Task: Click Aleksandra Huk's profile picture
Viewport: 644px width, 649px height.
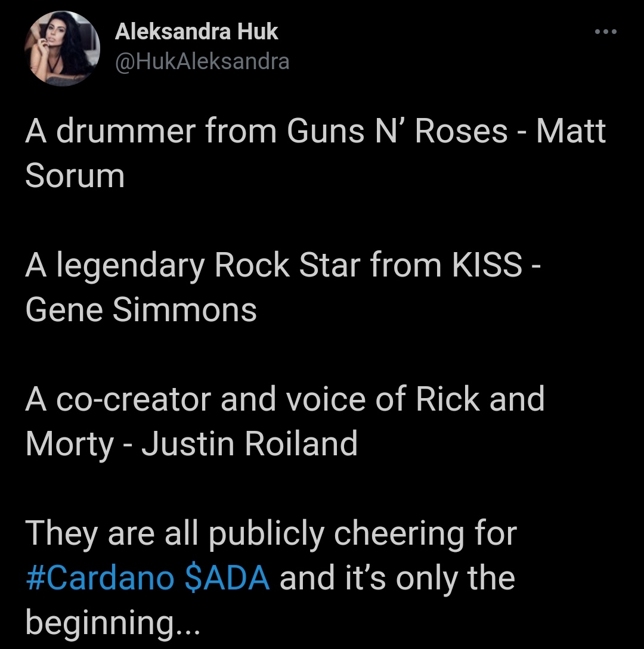Action: (x=62, y=48)
